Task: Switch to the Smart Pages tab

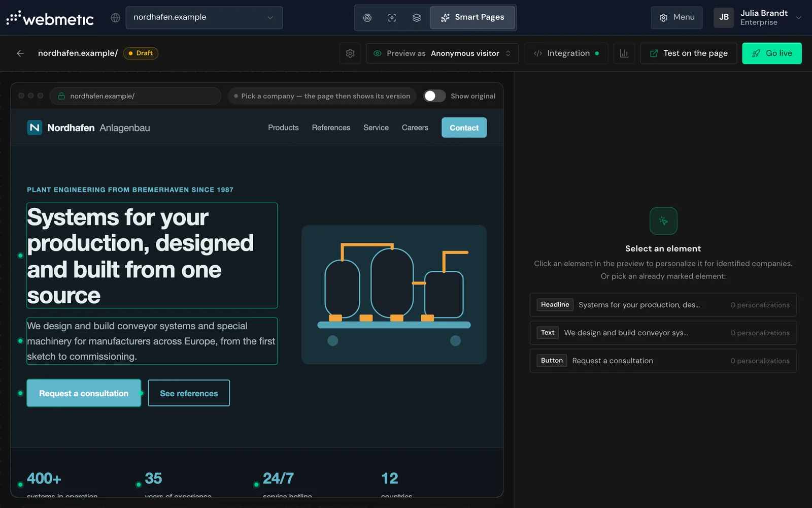Action: click(x=472, y=18)
